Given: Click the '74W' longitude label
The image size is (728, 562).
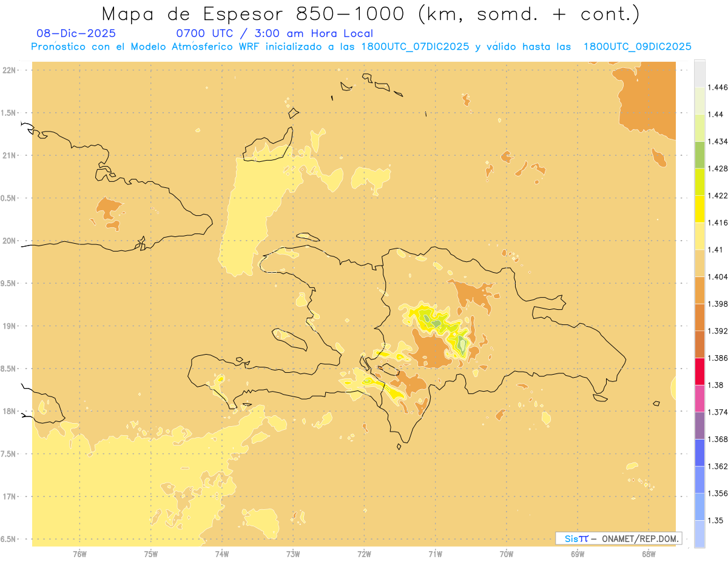Looking at the screenshot, I should click(221, 554).
